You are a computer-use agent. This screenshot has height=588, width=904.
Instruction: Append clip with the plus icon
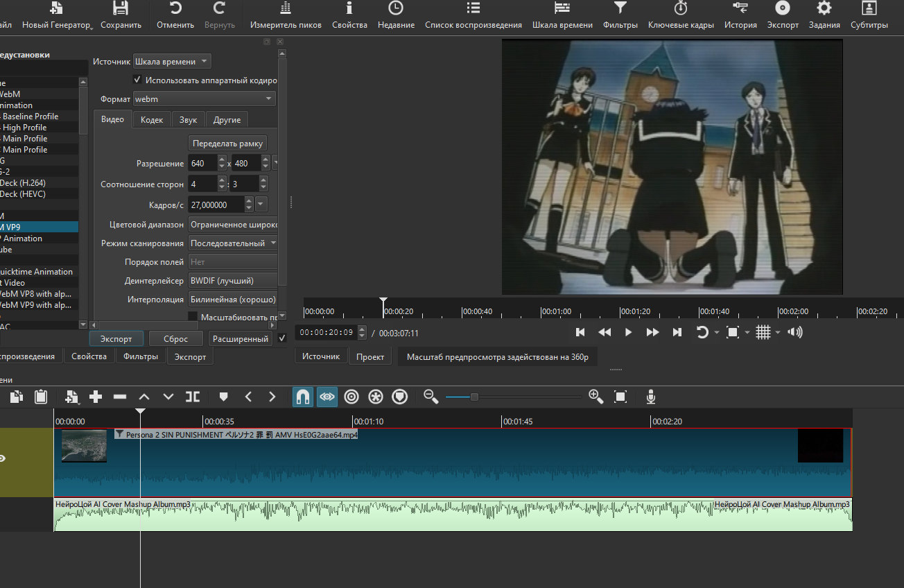pyautogui.click(x=96, y=397)
